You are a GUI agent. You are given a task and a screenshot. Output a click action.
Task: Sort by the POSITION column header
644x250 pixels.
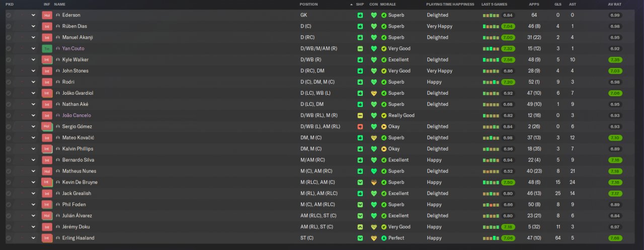point(309,4)
